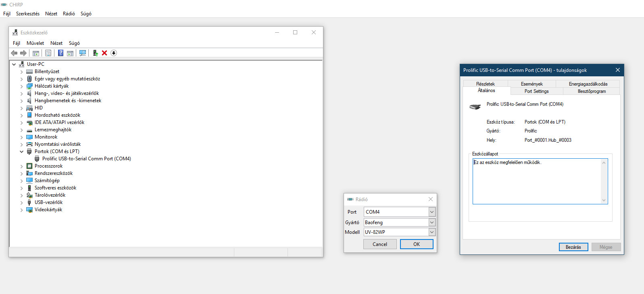
Task: Click the Hálózati kártyák network icon
Action: click(29, 86)
